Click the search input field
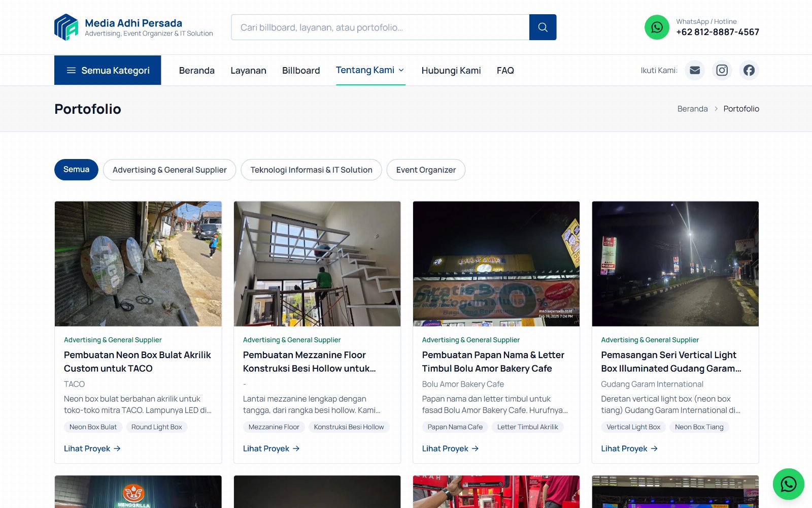Screen dimensions: 812x508 click(380, 27)
